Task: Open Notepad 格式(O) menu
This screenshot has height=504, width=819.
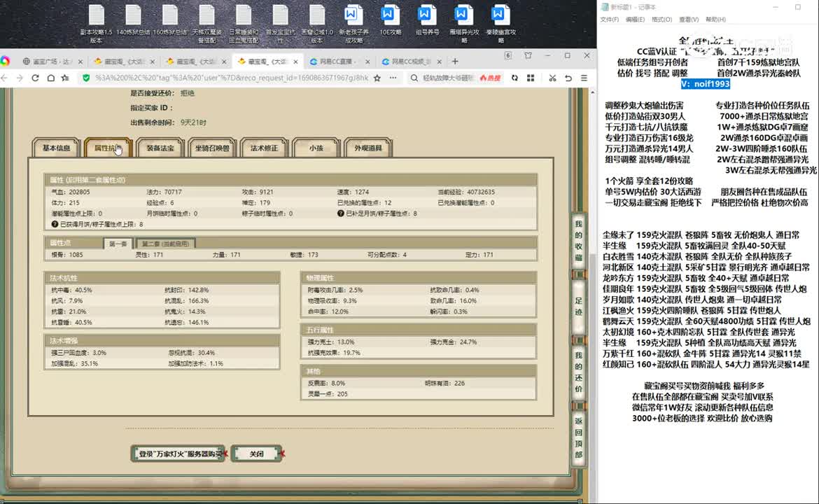Action: click(661, 20)
